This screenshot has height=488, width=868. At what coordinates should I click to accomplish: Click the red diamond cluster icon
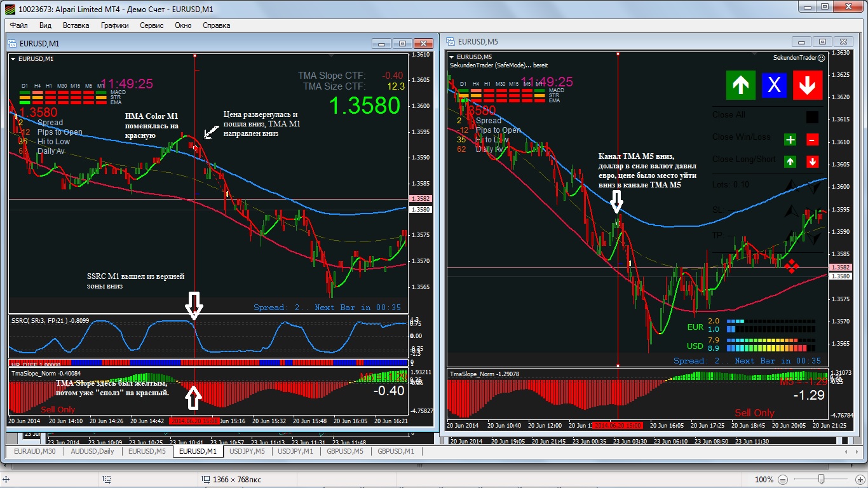[x=791, y=266]
